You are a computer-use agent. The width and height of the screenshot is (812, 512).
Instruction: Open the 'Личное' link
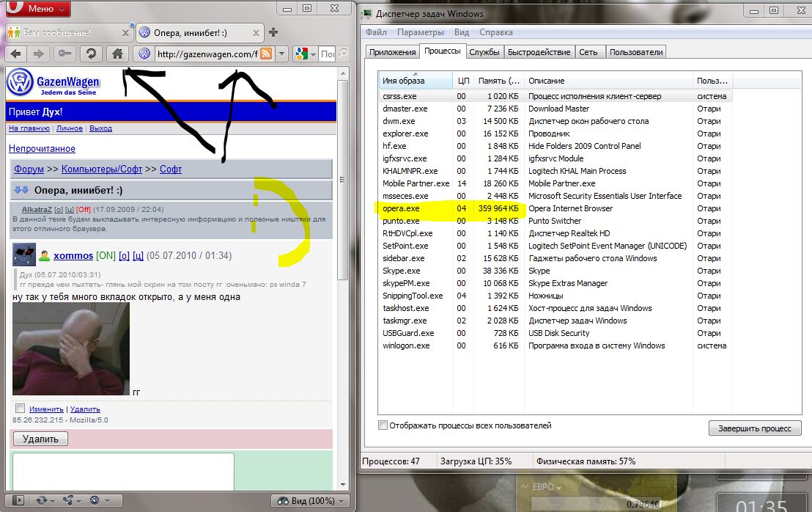70,128
